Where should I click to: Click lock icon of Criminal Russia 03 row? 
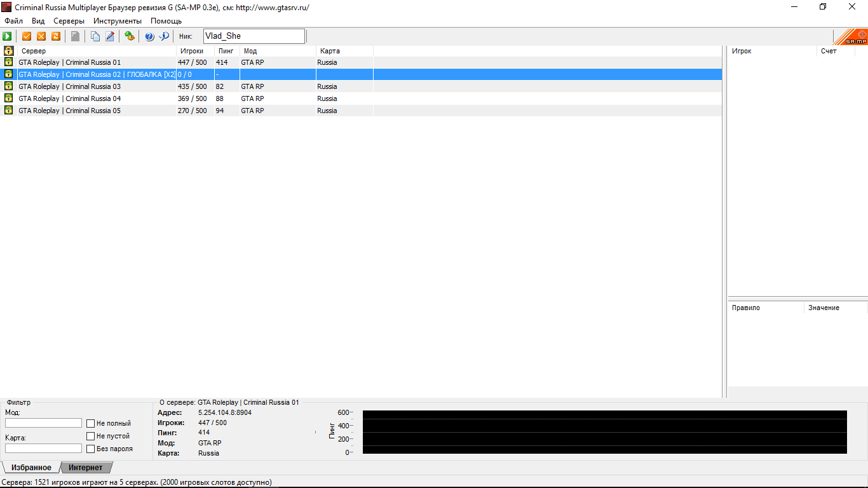pyautogui.click(x=8, y=86)
